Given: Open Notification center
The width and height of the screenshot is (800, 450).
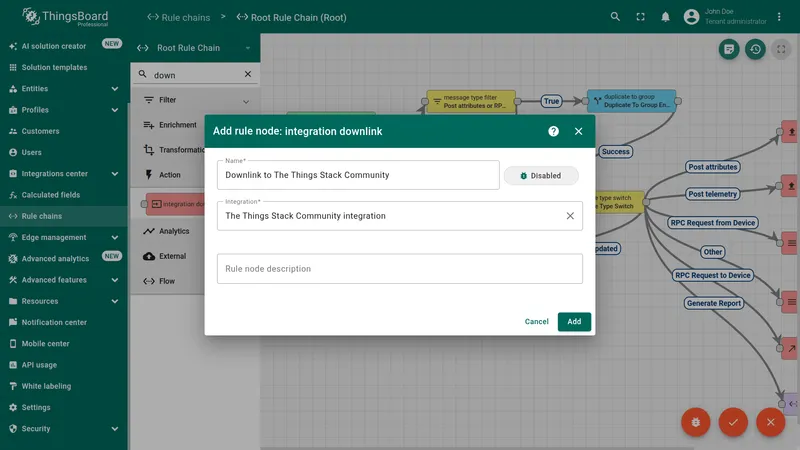Looking at the screenshot, I should click(x=64, y=322).
